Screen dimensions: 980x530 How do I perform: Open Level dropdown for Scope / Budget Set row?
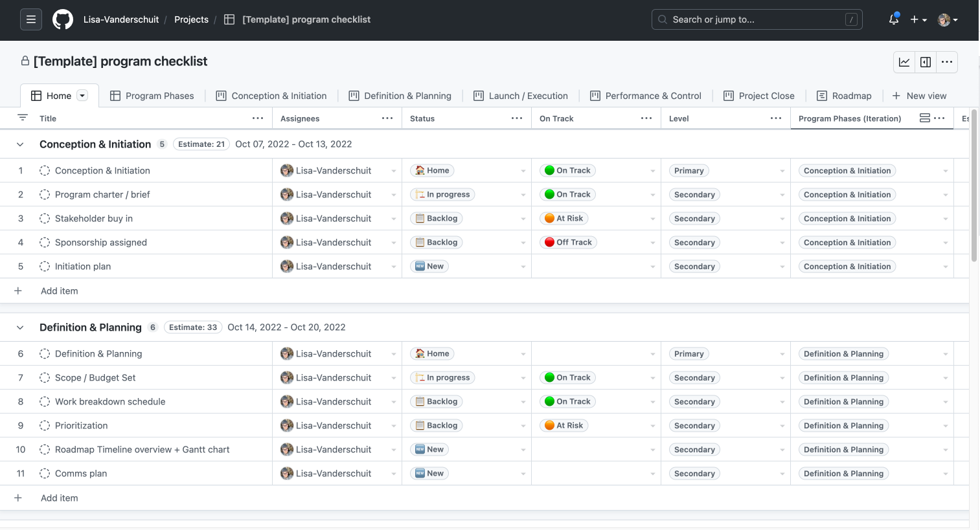[782, 378]
